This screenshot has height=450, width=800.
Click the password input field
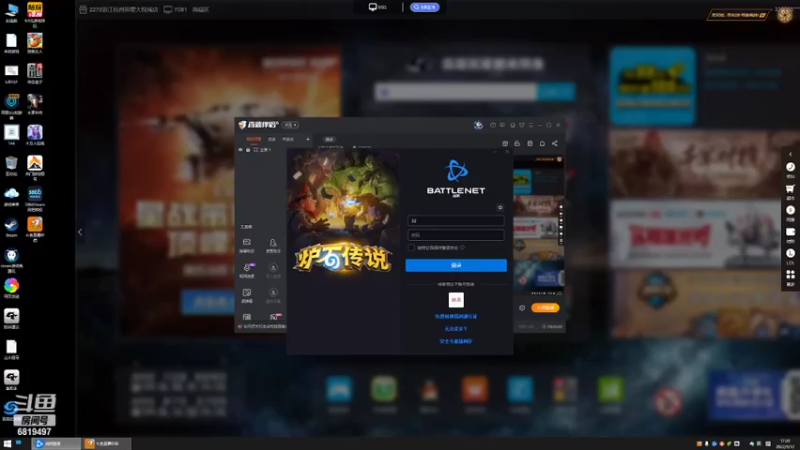pyautogui.click(x=456, y=235)
